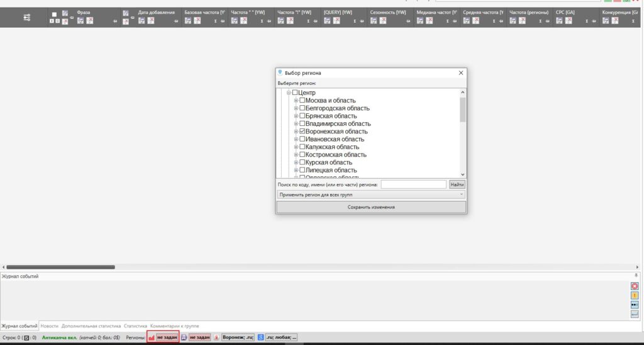
Task: Tick the Курская область checkbox
Action: coord(303,162)
